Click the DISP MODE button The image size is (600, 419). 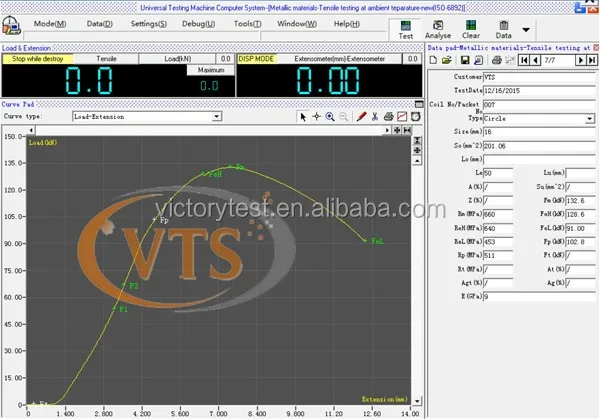coord(256,59)
